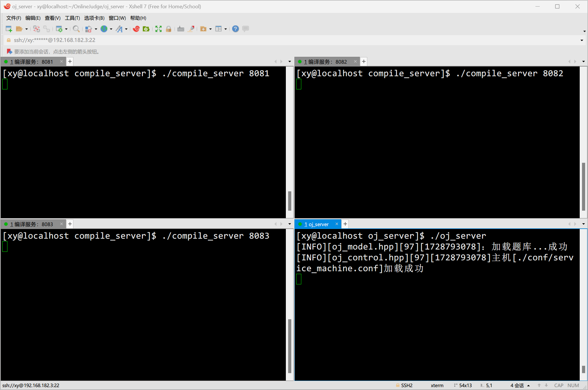
Task: Open the 选项卡(B) menu
Action: (94, 18)
